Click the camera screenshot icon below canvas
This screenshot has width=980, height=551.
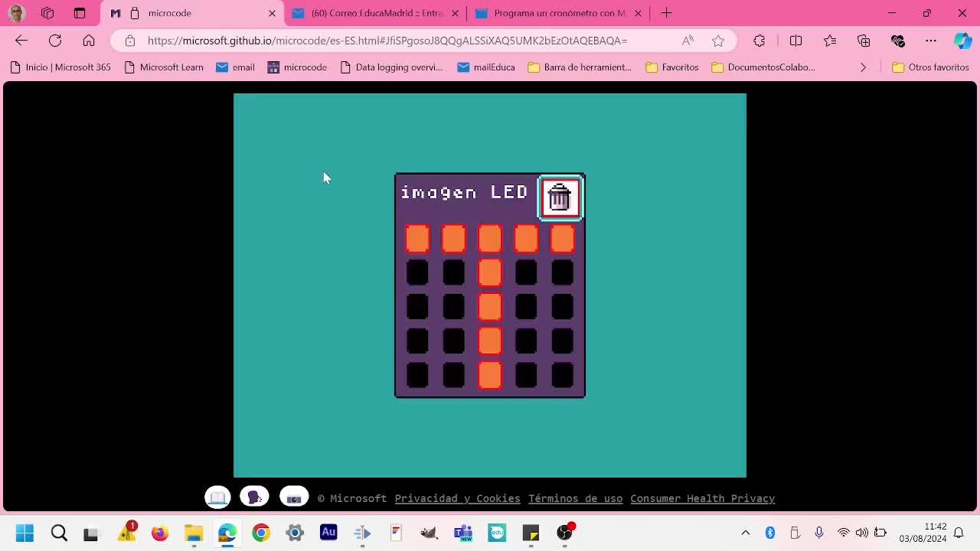coord(294,497)
